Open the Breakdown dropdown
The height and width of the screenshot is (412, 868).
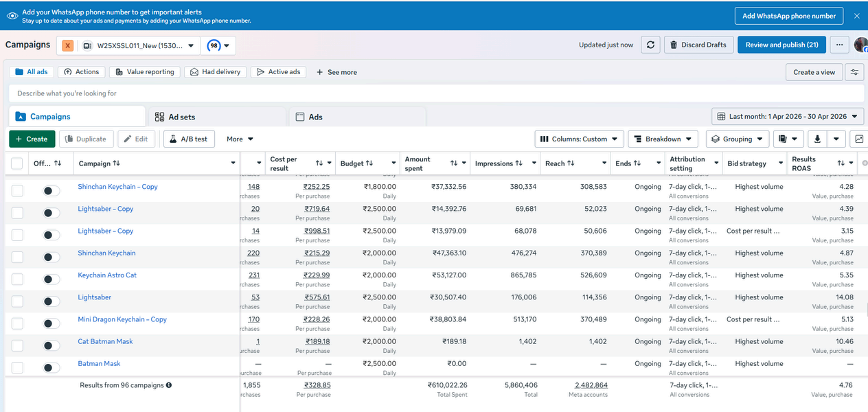click(663, 139)
